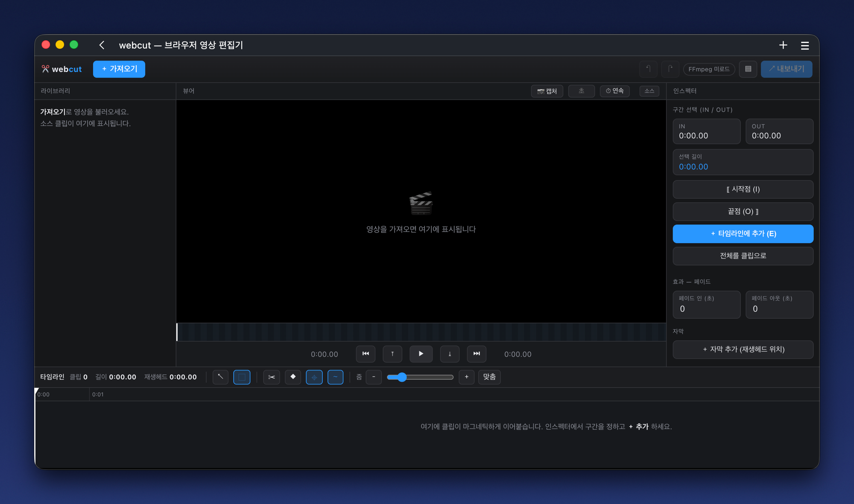Image resolution: width=854 pixels, height=504 pixels.
Task: Click the FFmpeg 미로드 status pill
Action: coord(709,69)
